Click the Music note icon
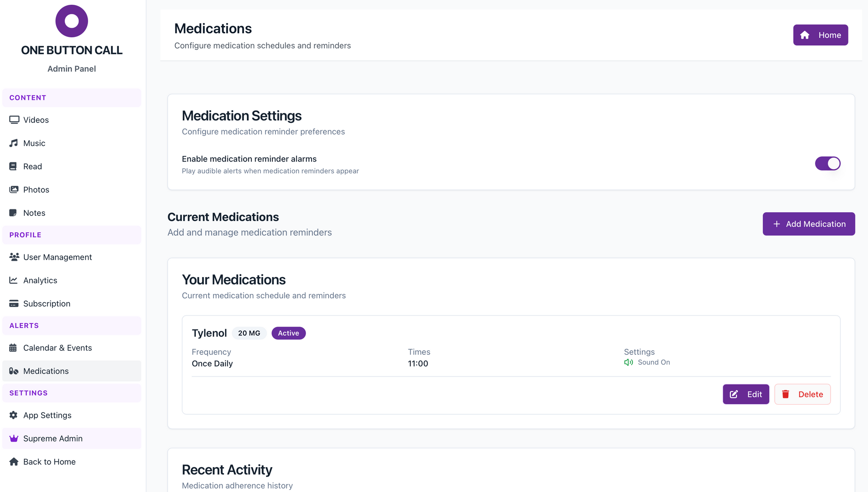Viewport: 868px width, 492px height. 14,143
